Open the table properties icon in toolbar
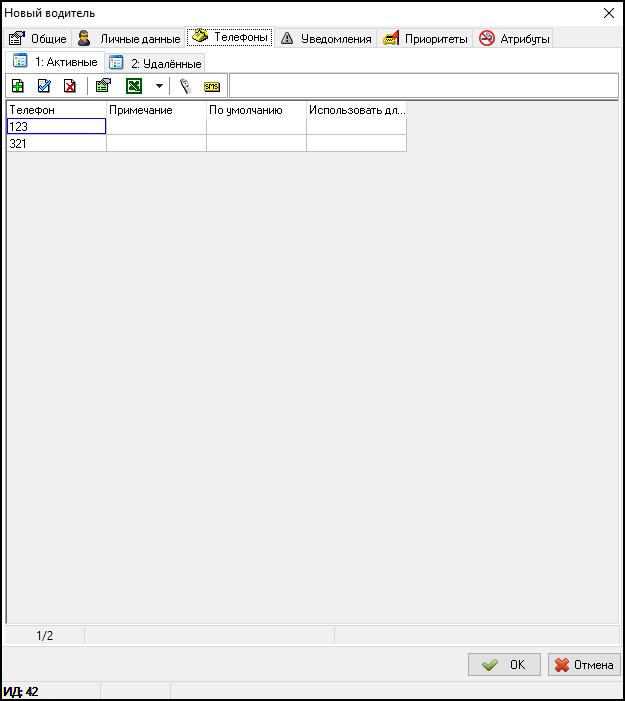The width and height of the screenshot is (625, 701). click(x=102, y=86)
